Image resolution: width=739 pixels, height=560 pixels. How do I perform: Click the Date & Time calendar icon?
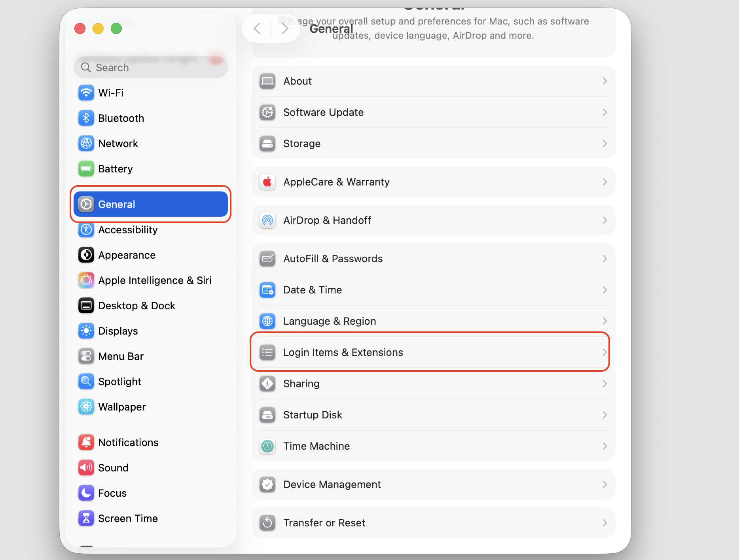pyautogui.click(x=267, y=290)
